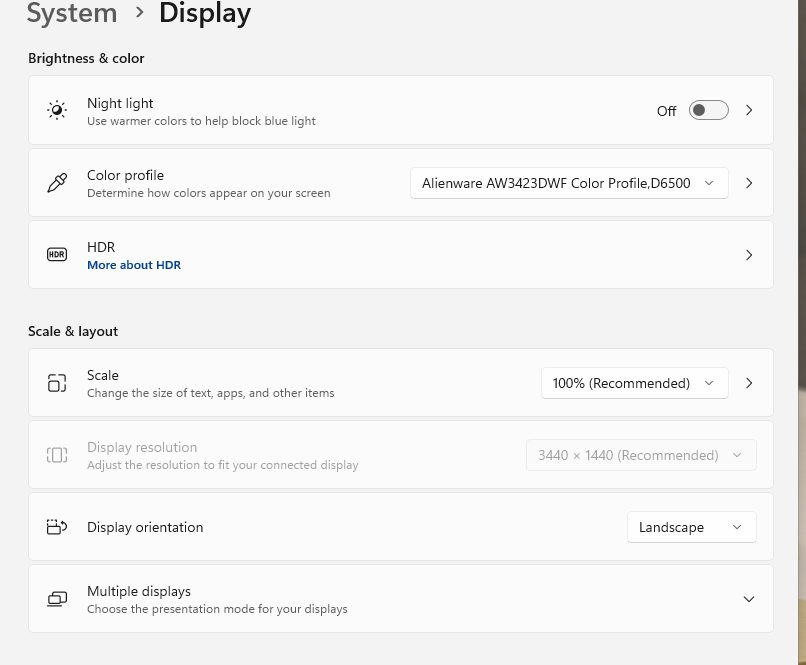Turn on the Night light toggle
Viewport: 806px width, 665px height.
click(x=708, y=111)
